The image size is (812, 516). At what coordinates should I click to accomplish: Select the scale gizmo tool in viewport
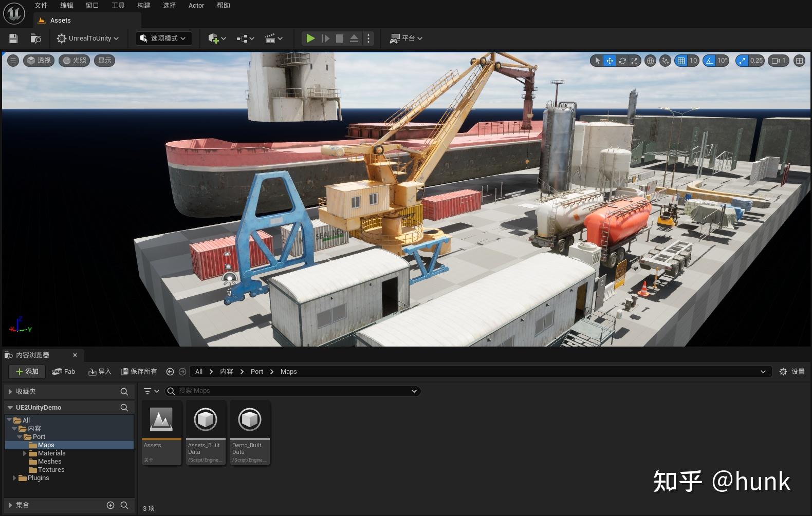pyautogui.click(x=635, y=61)
